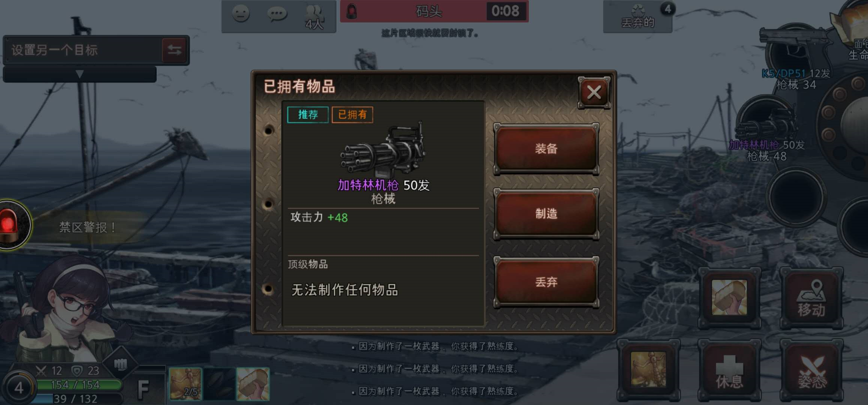Show the 4人 players list
Image resolution: width=868 pixels, height=405 pixels.
coord(314,17)
